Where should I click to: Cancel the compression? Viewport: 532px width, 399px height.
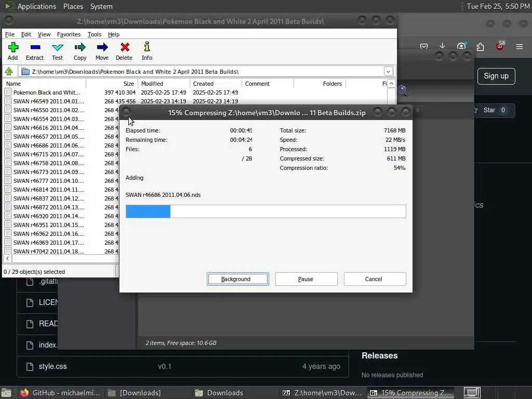pos(375,279)
